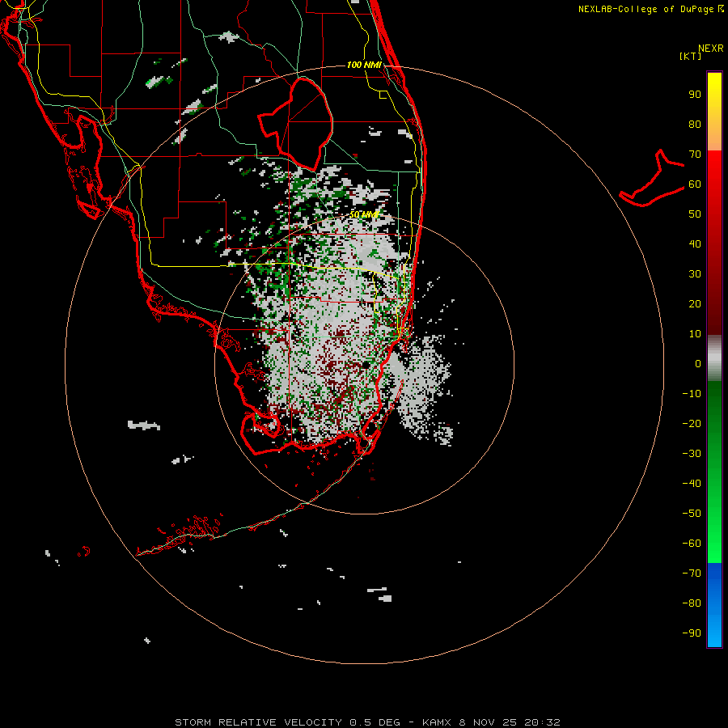The width and height of the screenshot is (728, 728).
Task: Click the -50 value on velocity scale
Action: coord(692,514)
